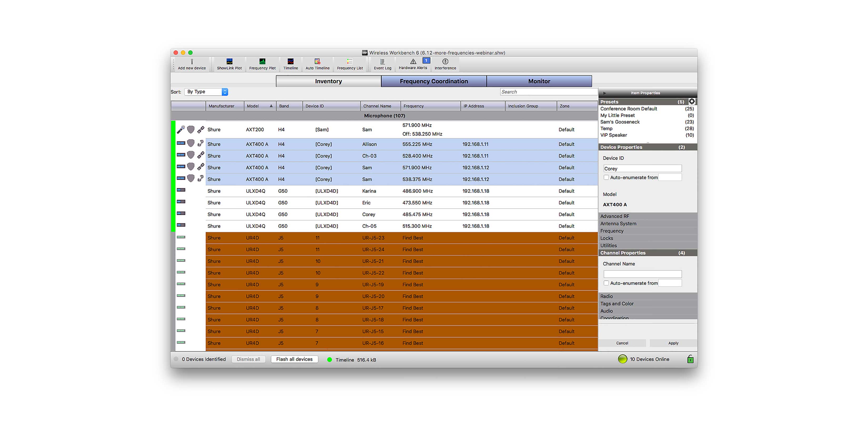Screen dimensions: 868x434
Task: Switch to the Monitor tab
Action: [x=539, y=81]
